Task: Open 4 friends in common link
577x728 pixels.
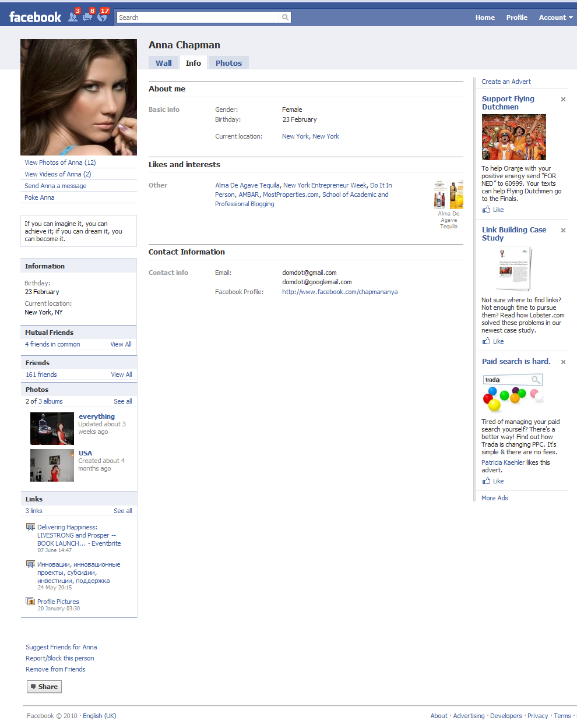Action: point(52,344)
